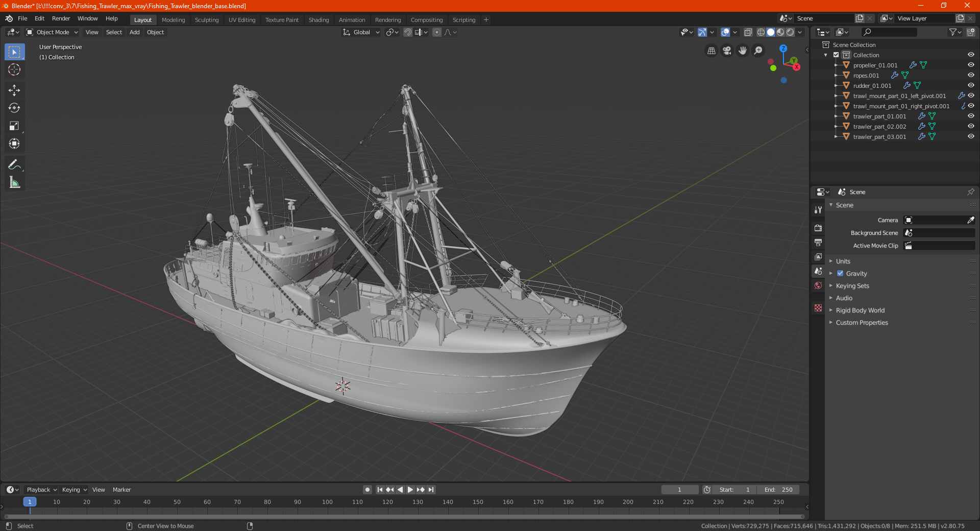The image size is (980, 531).
Task: Click the Marker menu in timeline
Action: click(121, 490)
